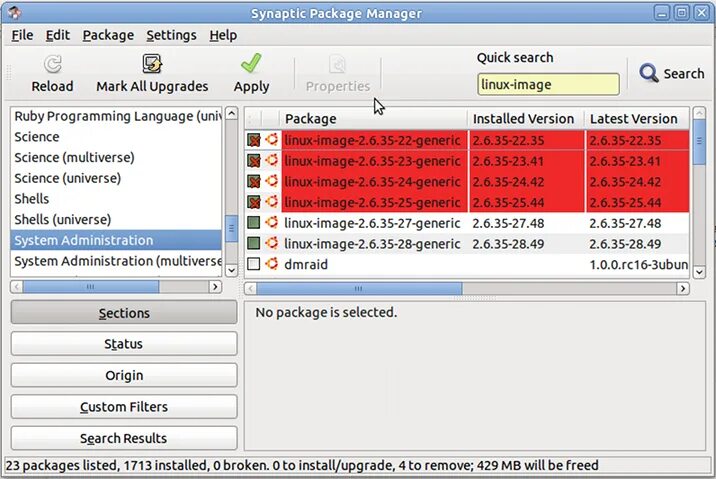Select the Shells section
716x479 pixels.
(x=116, y=199)
